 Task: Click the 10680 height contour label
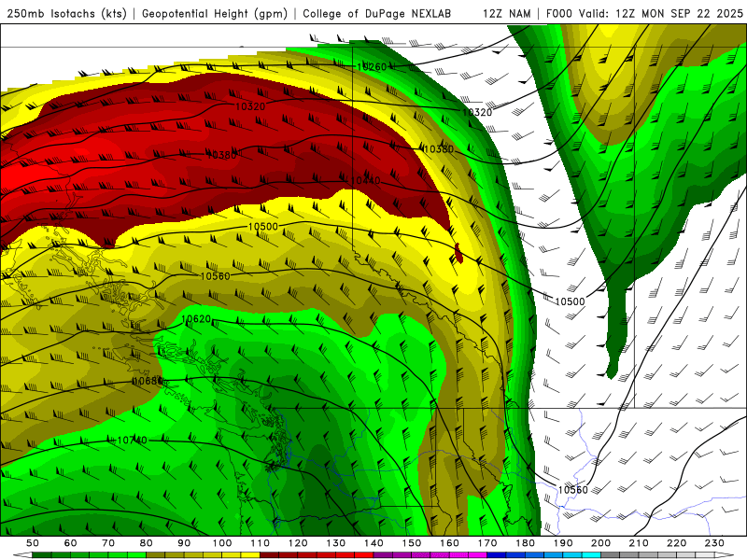(148, 381)
